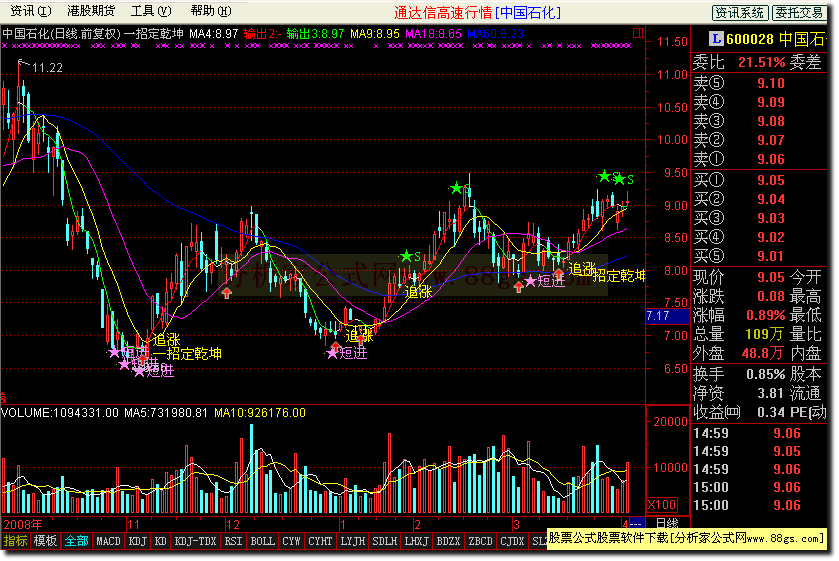The height and width of the screenshot is (561, 839).
Task: Open the 港股期货 menu
Action: click(91, 11)
